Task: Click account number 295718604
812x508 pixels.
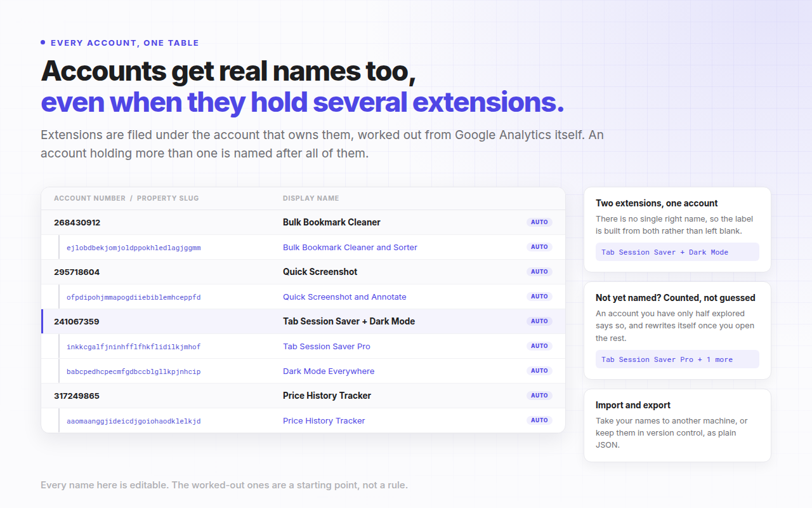Action: tap(77, 272)
